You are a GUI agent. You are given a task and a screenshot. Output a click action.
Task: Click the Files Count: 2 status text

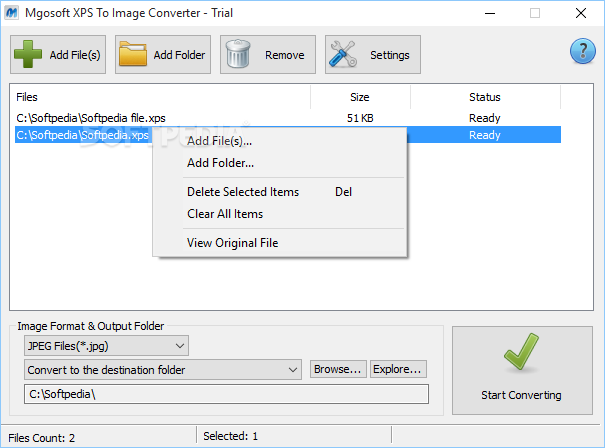[x=42, y=438]
